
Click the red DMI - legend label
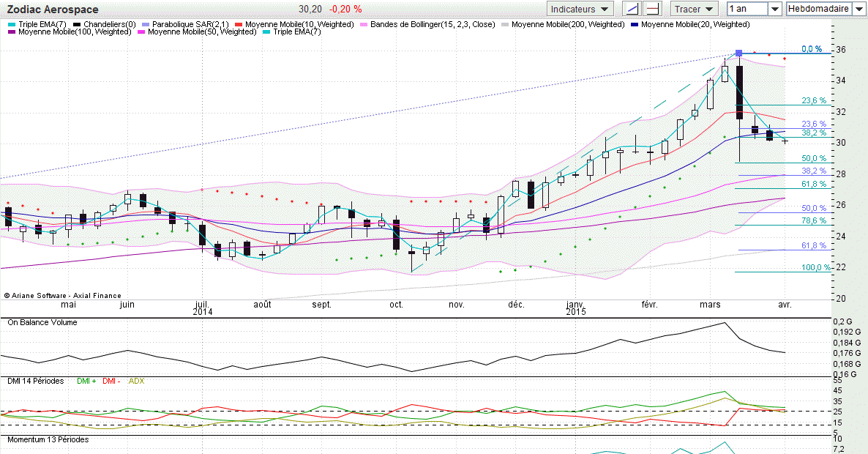coord(111,381)
